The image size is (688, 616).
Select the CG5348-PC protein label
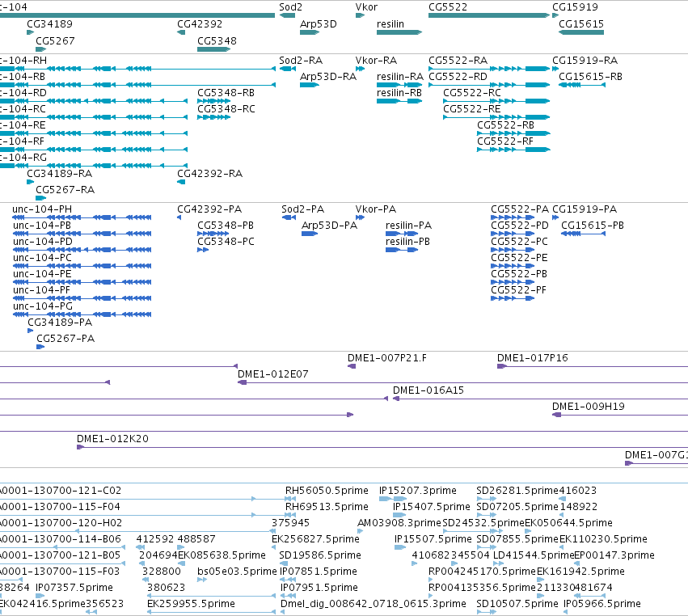click(226, 242)
